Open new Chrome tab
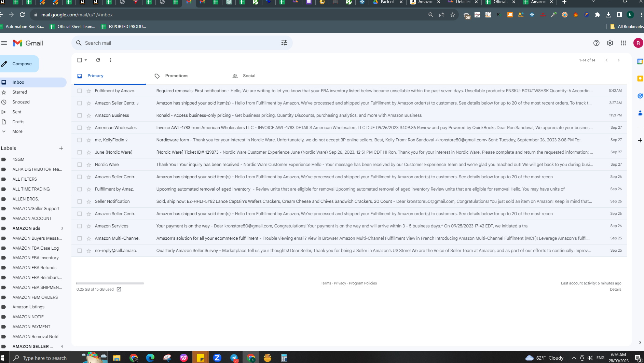 point(564,2)
